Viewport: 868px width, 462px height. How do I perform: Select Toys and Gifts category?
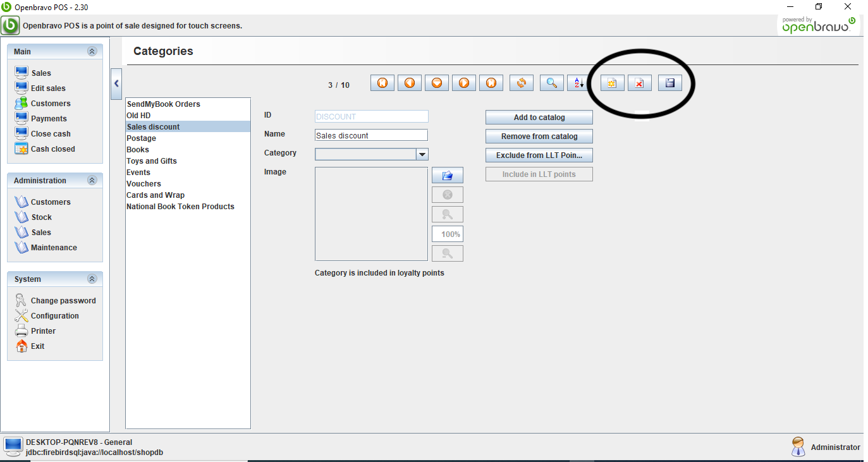188,161
